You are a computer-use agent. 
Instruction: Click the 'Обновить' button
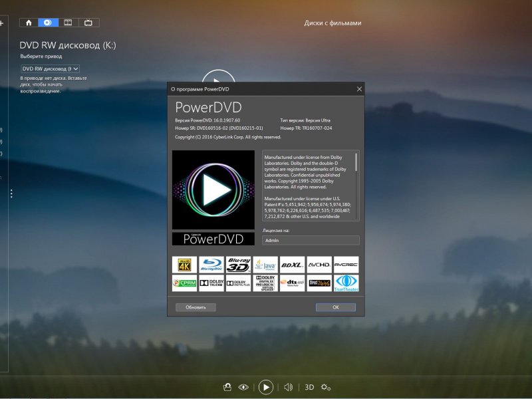click(196, 307)
